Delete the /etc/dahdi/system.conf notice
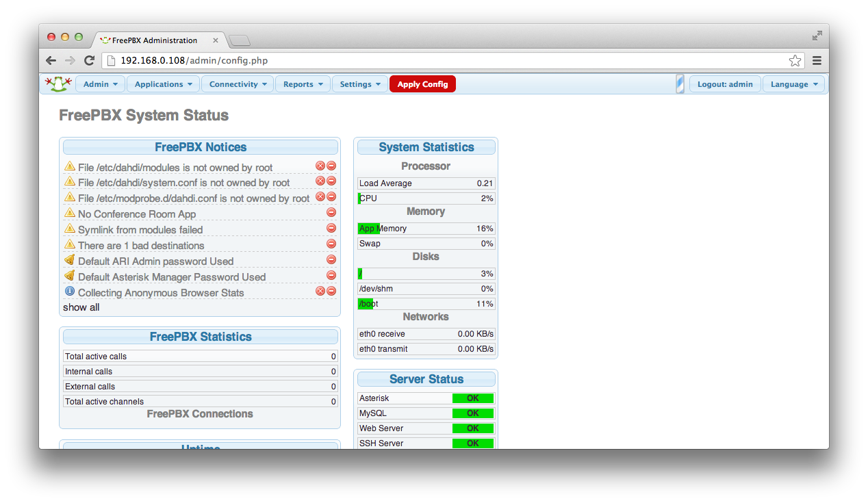 [320, 181]
